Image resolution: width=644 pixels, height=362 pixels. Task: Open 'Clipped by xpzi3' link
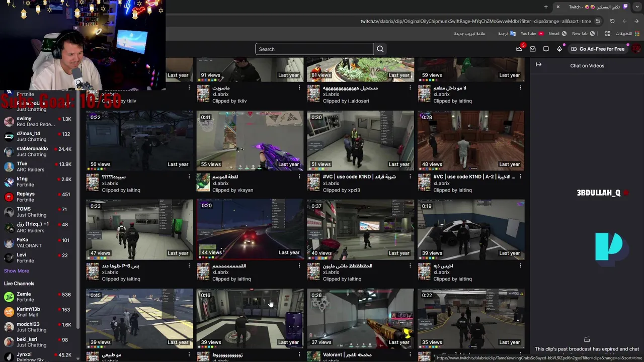[341, 190]
